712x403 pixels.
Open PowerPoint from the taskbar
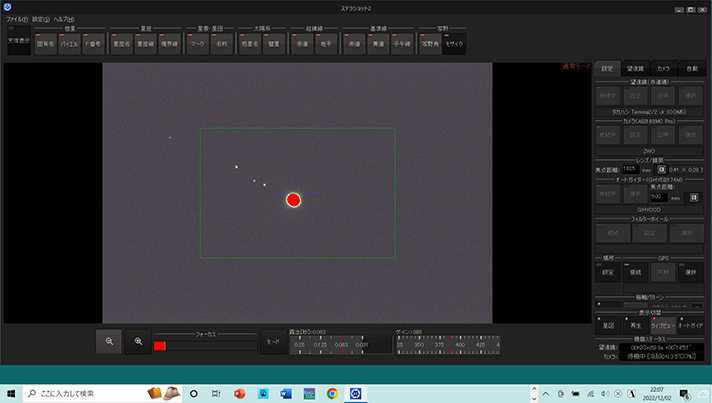240,393
